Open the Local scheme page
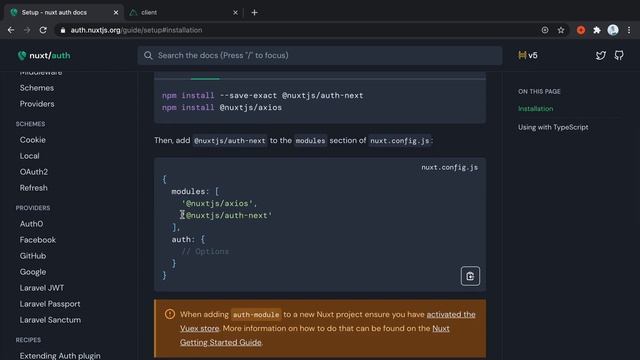This screenshot has height=360, width=640. pos(29,156)
